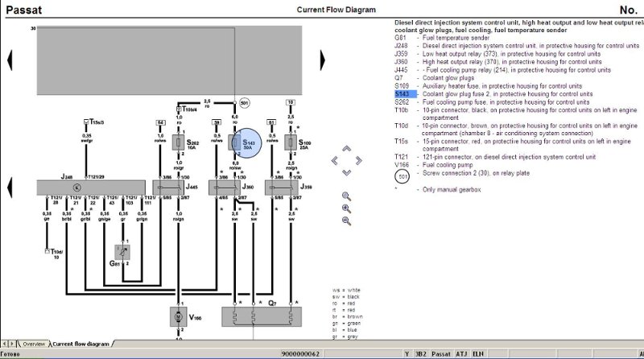Click the 9000000062 status bar field

click(x=300, y=353)
